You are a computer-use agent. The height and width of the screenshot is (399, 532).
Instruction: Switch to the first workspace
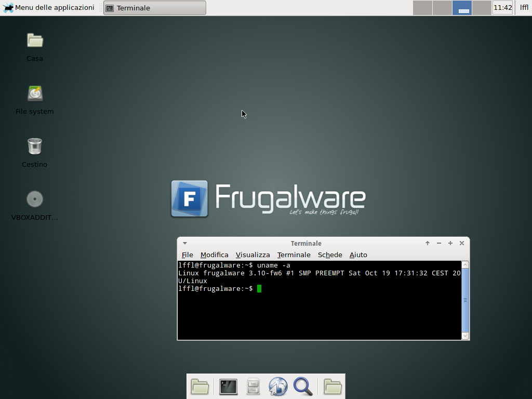(422, 8)
